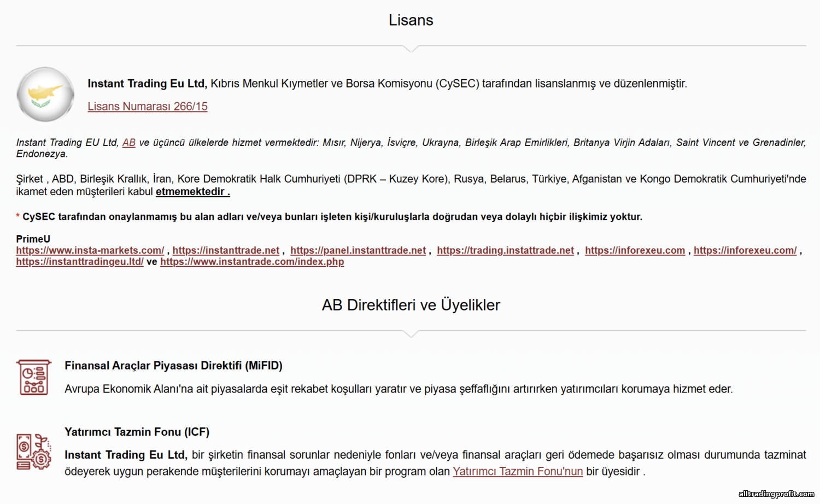
Task: Click the inforexeu.com/ link with trailing slash
Action: click(x=745, y=250)
